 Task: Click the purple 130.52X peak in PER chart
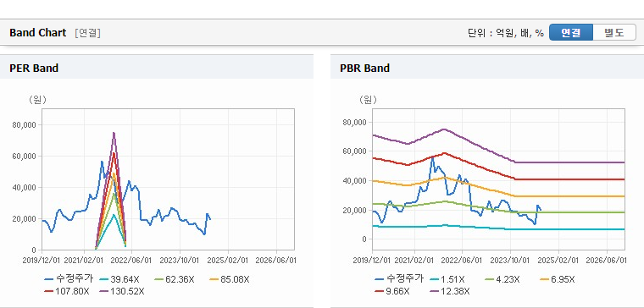click(114, 133)
